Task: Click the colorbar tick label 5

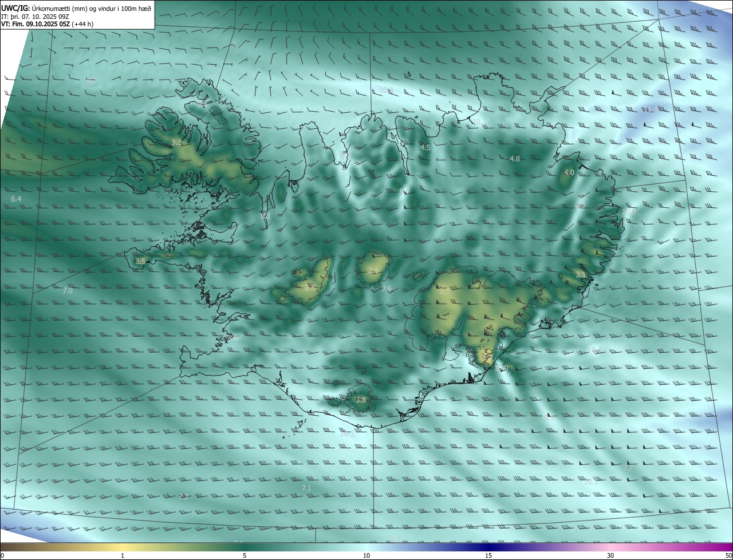Action: point(245,555)
